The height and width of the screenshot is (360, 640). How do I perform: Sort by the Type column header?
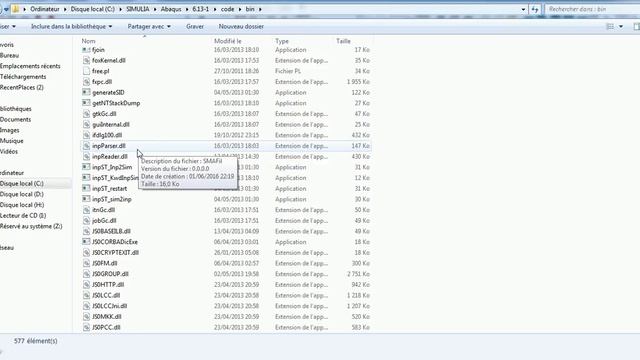tap(282, 41)
